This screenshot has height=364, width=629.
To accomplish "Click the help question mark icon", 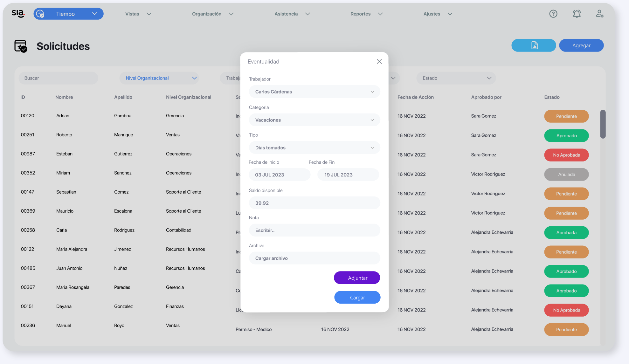I will [x=553, y=14].
